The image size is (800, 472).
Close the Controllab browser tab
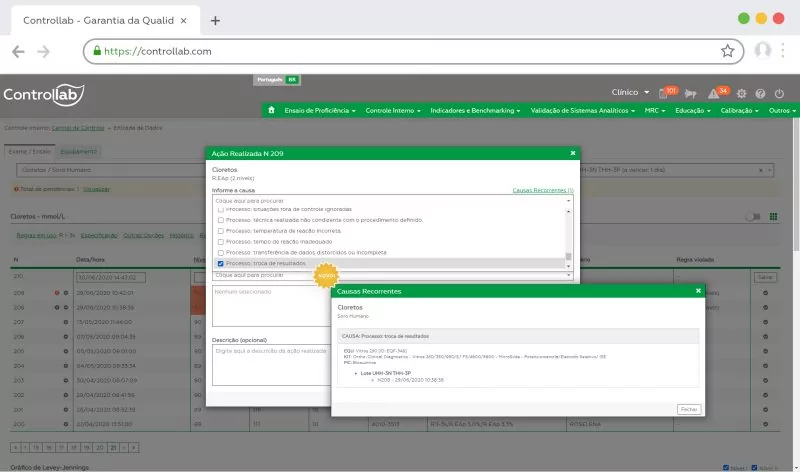184,20
